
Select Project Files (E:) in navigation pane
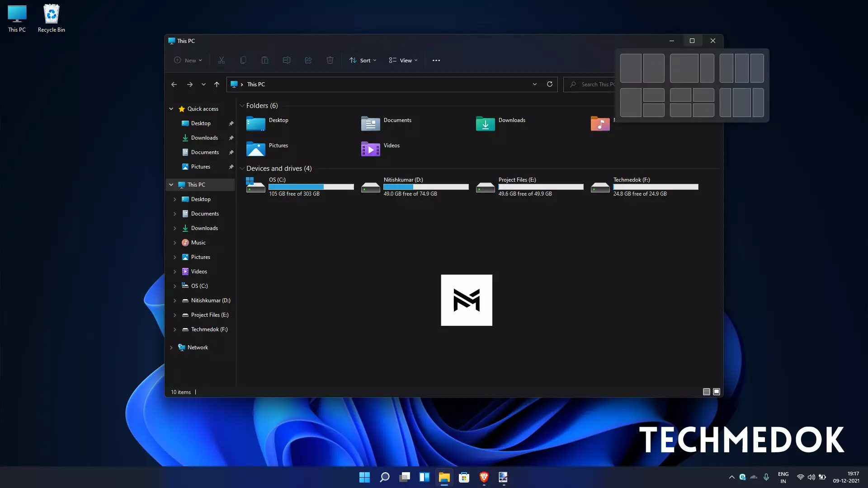coord(209,315)
